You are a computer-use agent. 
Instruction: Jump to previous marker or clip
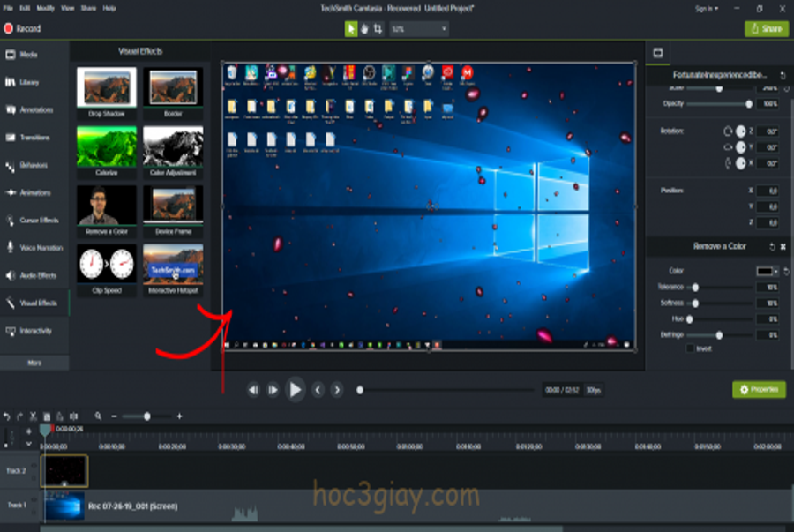tap(318, 390)
